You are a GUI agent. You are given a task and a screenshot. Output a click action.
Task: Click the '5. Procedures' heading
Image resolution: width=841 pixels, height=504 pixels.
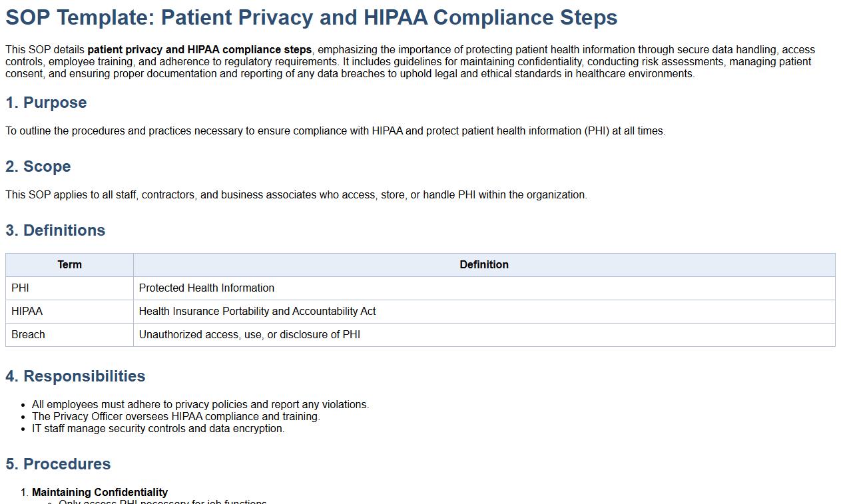coord(58,464)
